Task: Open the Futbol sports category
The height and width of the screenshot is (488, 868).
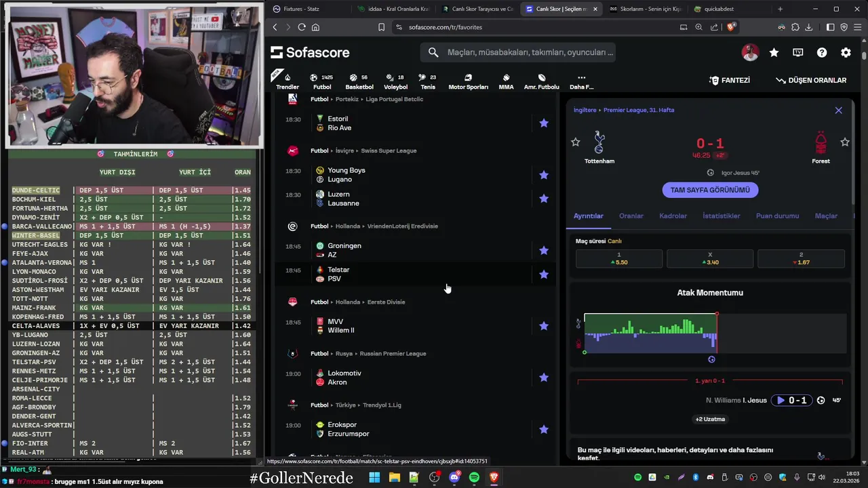Action: (x=322, y=81)
